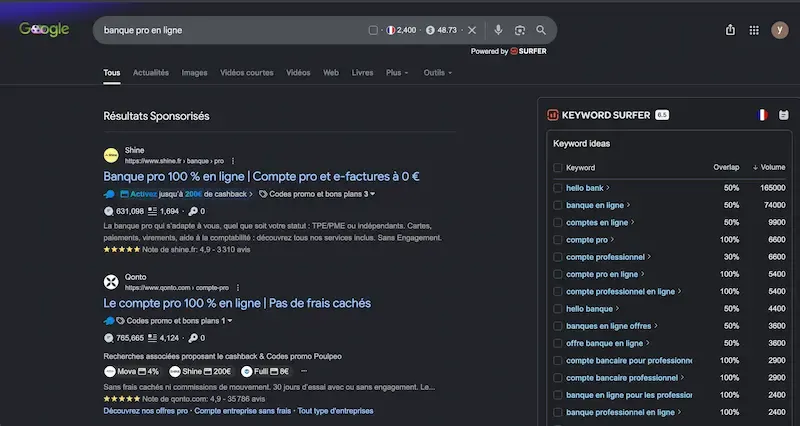Check the 'hello bank' keyword checkbox
Image resolution: width=800 pixels, height=426 pixels.
(x=558, y=188)
